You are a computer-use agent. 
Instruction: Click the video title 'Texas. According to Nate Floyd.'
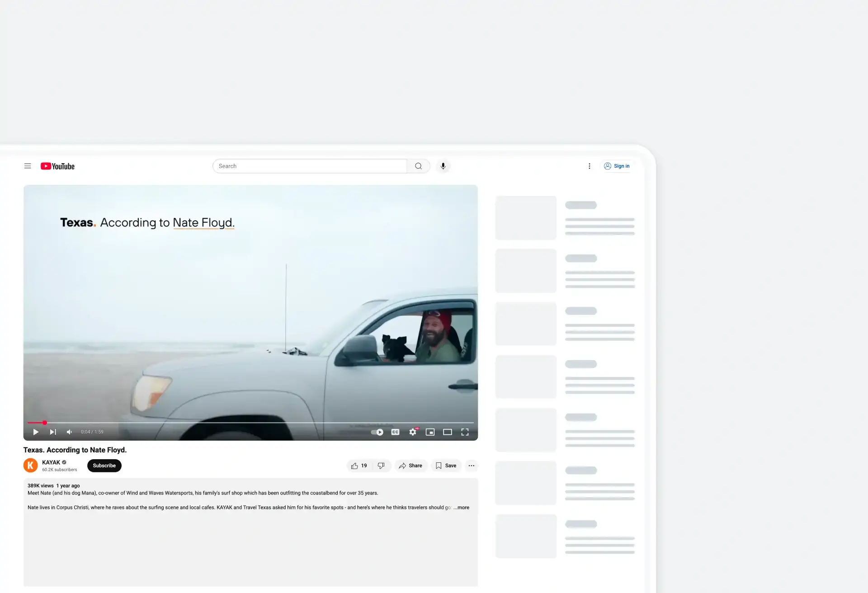[x=75, y=450]
